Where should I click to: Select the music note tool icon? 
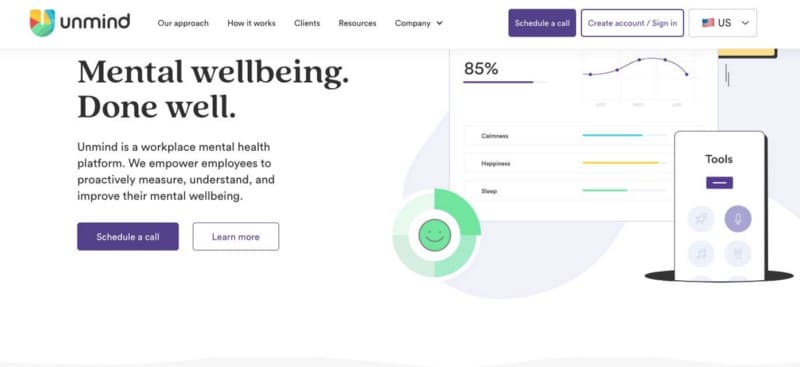pos(701,253)
